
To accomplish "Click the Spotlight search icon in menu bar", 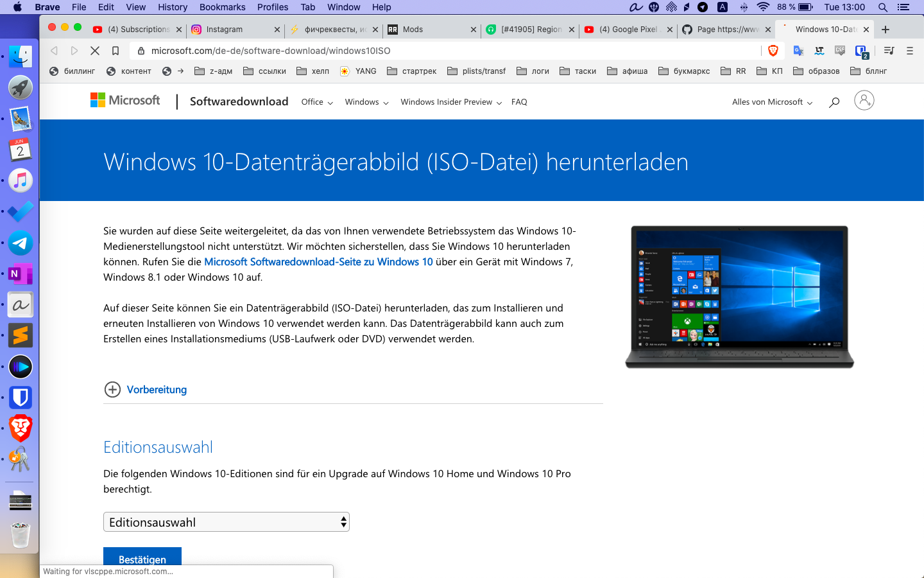I will (x=883, y=7).
